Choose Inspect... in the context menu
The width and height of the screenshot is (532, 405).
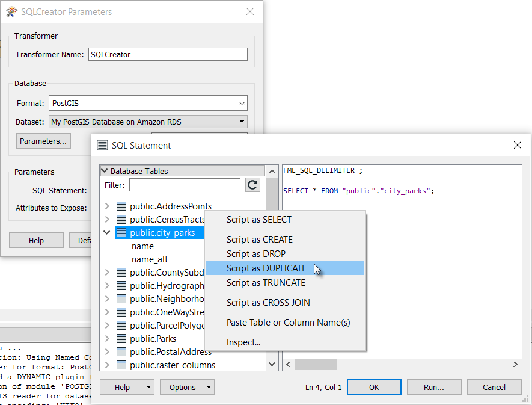click(x=243, y=342)
